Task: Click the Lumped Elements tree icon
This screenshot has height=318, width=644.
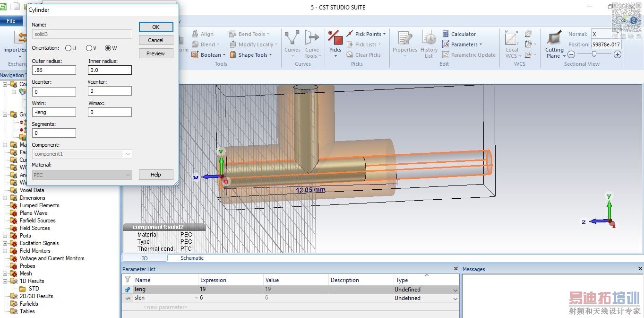Action: tap(13, 205)
